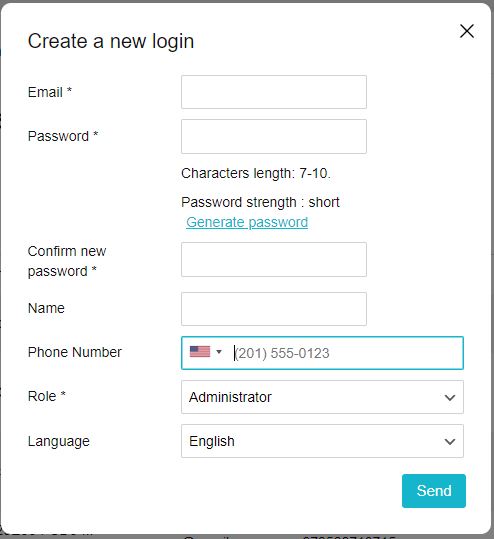Click the Generate password link

click(247, 222)
